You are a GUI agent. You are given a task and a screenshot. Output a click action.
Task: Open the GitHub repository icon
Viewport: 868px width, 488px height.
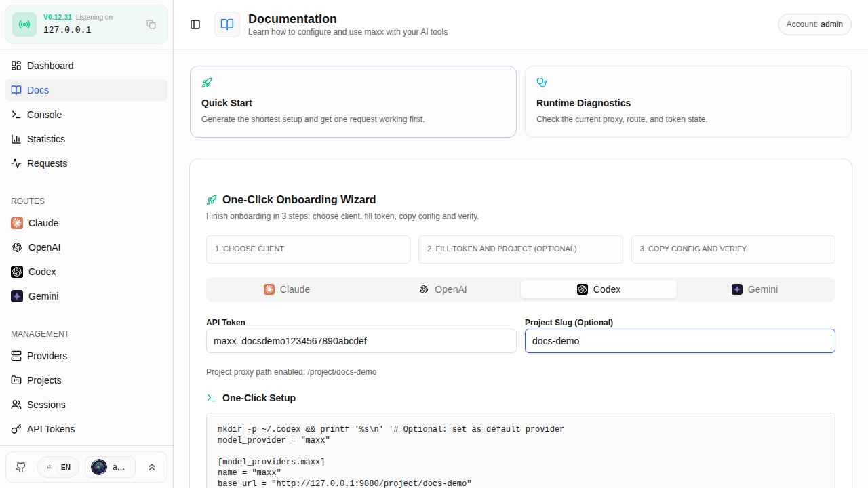[x=21, y=467]
